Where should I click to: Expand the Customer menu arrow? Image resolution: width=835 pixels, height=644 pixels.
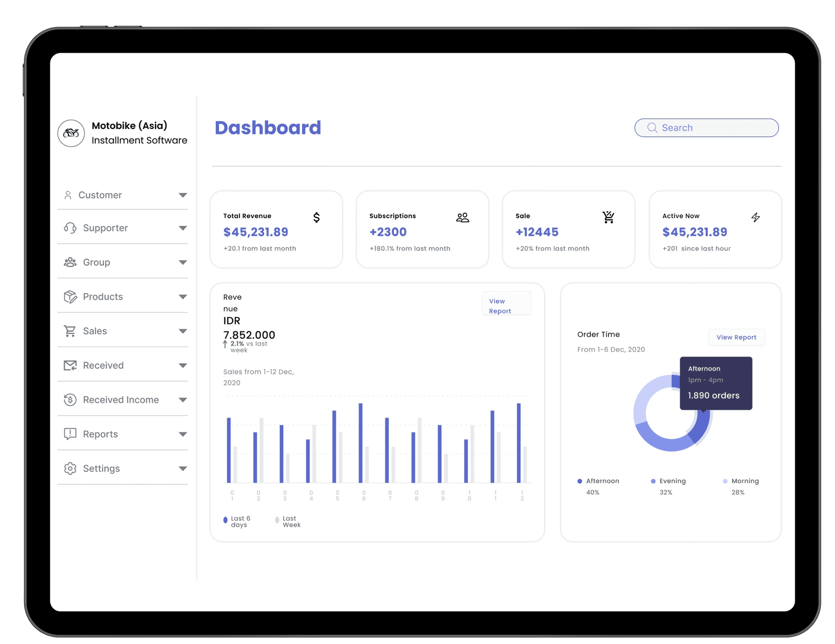tap(182, 195)
